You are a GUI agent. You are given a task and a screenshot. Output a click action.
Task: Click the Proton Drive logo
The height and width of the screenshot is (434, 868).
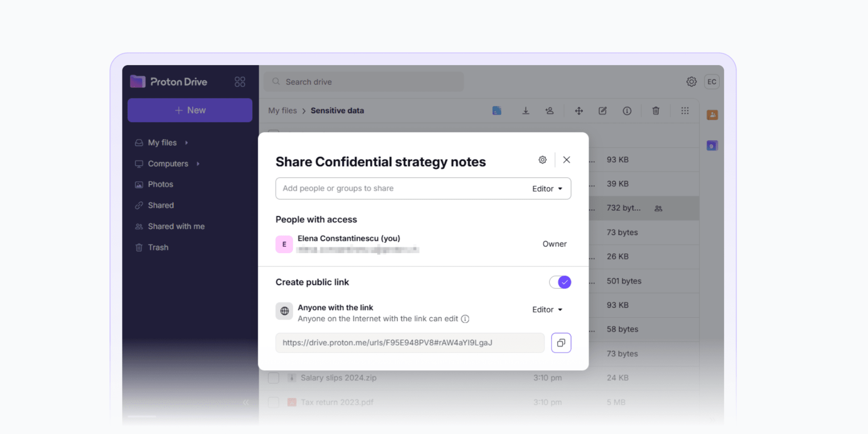click(x=169, y=82)
